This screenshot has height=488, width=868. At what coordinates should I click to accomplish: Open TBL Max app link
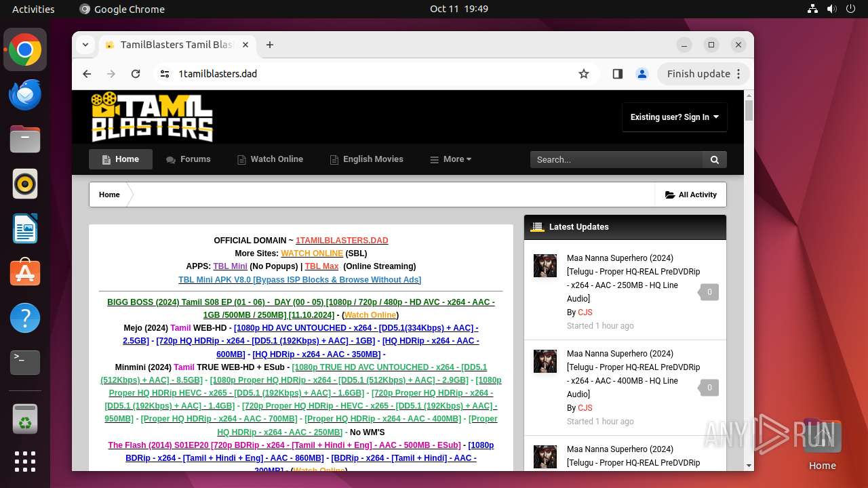(x=321, y=266)
